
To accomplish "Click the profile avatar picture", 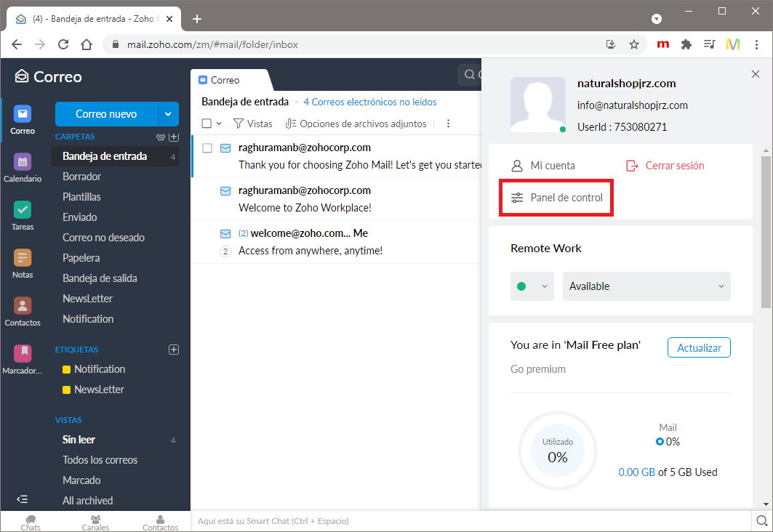I will [x=538, y=105].
